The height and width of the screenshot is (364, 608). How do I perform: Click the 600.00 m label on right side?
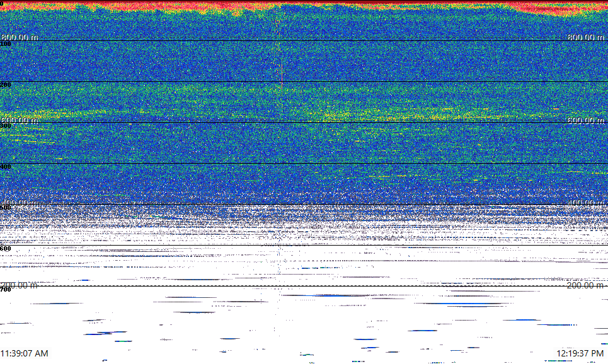click(586, 120)
